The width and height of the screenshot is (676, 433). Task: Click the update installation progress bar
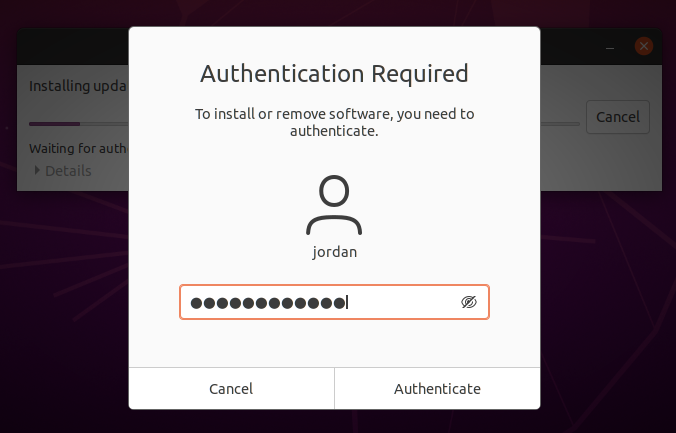(x=78, y=124)
